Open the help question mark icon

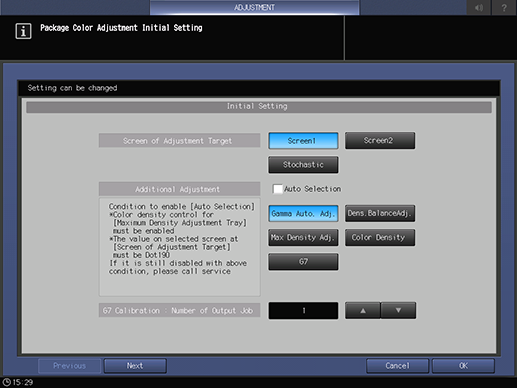[x=504, y=7]
